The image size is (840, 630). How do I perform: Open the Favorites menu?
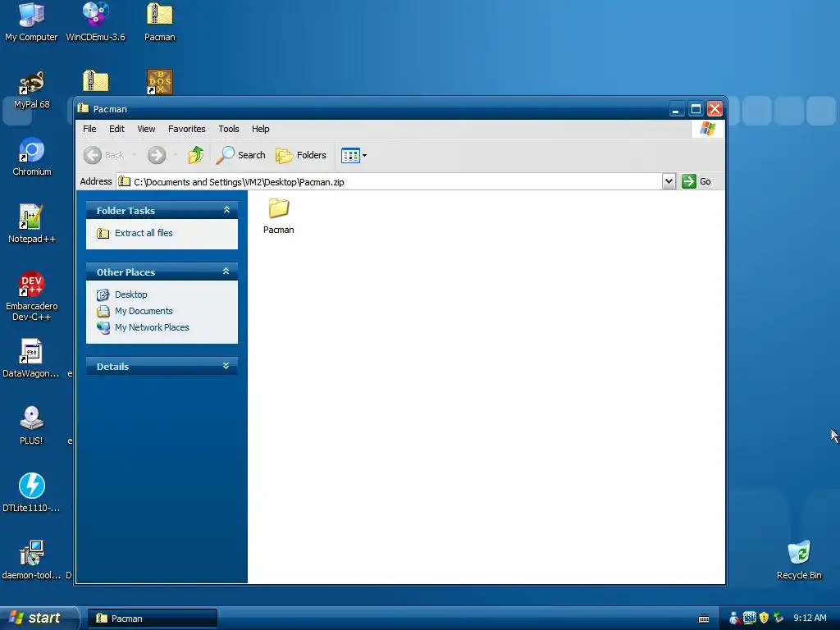click(186, 129)
